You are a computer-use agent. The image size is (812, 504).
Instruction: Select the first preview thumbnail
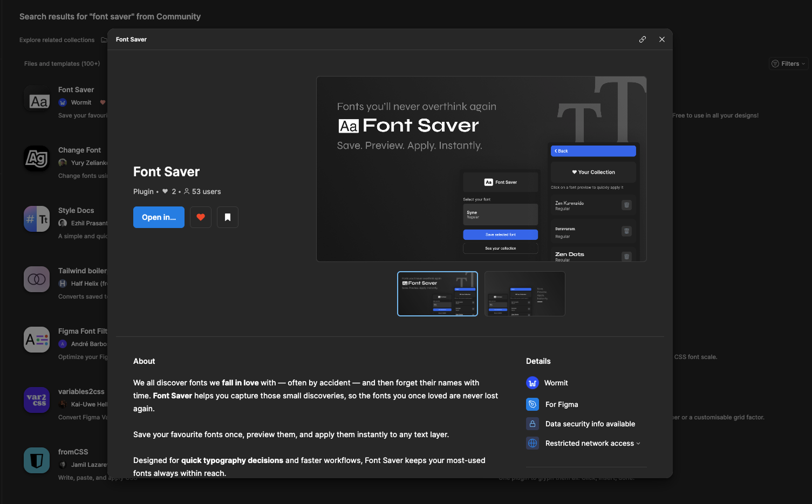coord(438,294)
